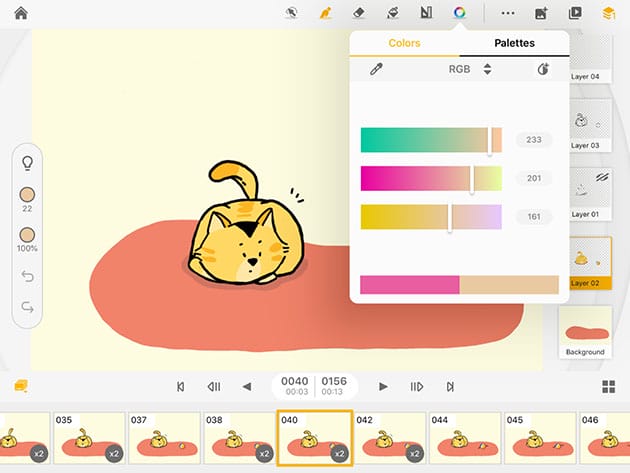
Task: Go to the home screen
Action: tap(20, 13)
